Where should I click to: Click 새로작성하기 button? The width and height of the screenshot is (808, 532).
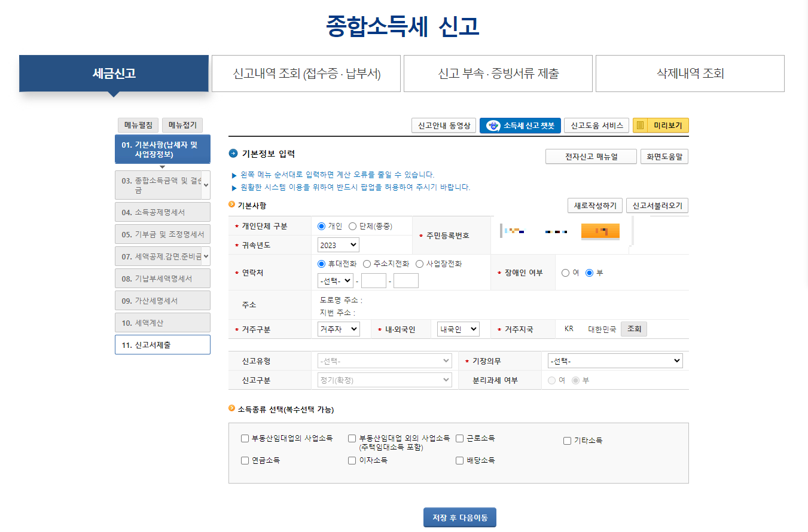pos(595,206)
